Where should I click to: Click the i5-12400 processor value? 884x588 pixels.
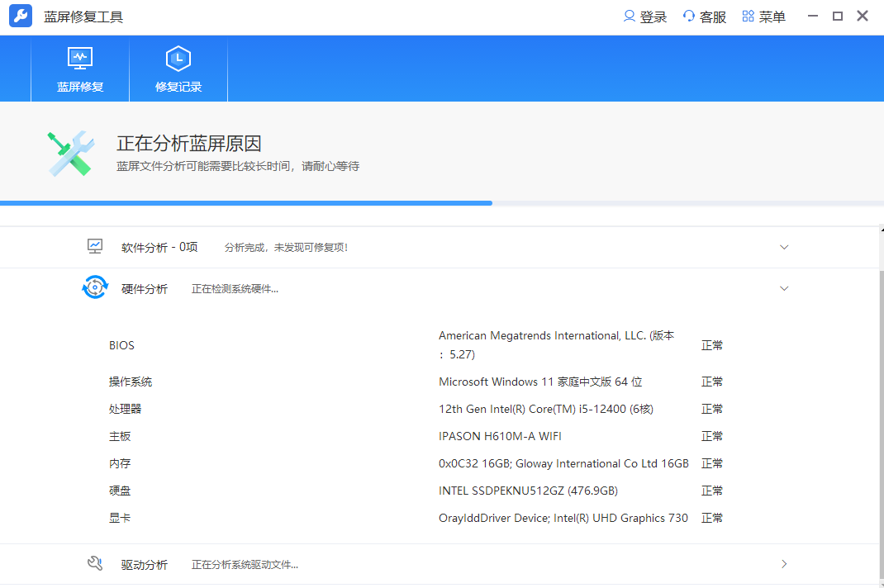pos(546,409)
